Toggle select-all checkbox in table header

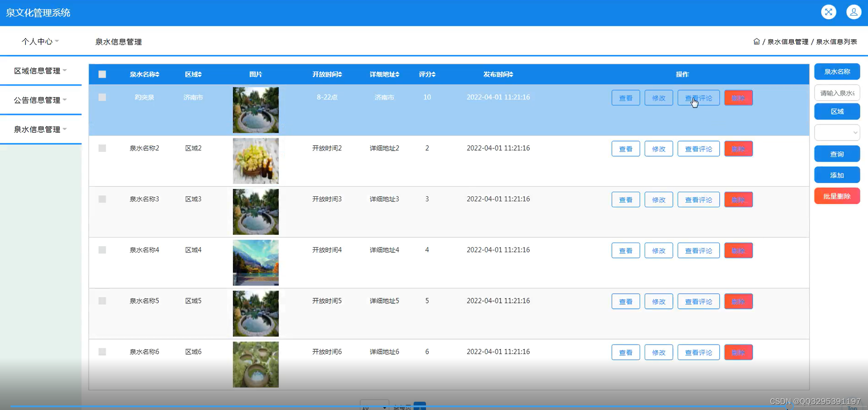coord(102,75)
